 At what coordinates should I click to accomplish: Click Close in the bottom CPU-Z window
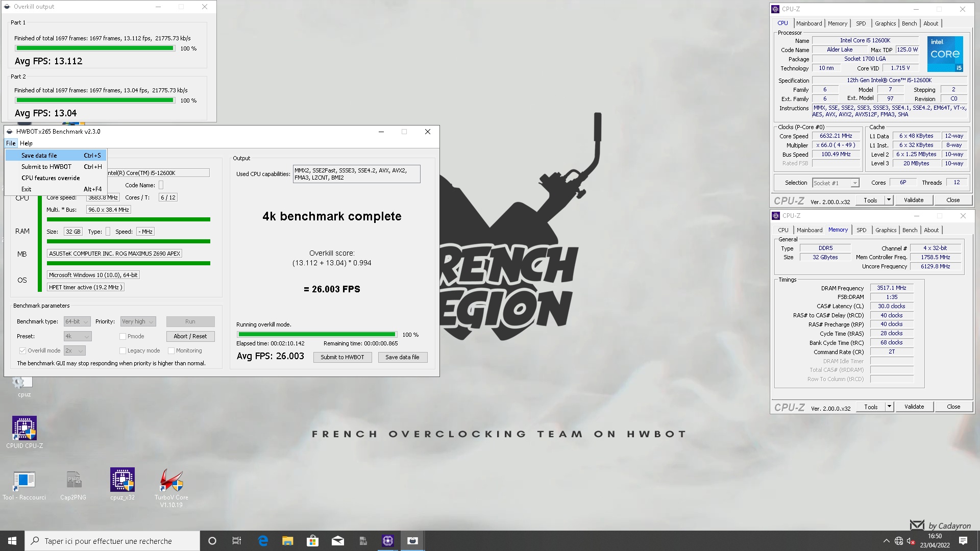tap(953, 407)
